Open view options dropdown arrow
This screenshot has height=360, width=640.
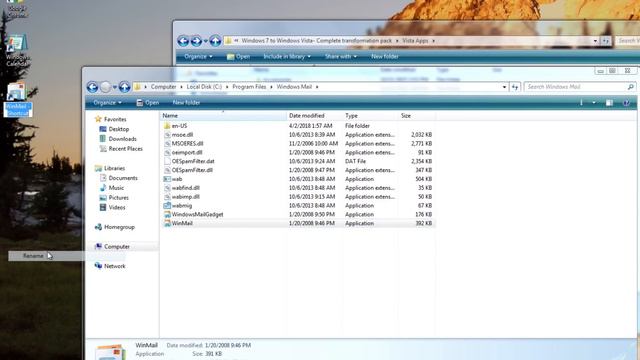point(593,103)
